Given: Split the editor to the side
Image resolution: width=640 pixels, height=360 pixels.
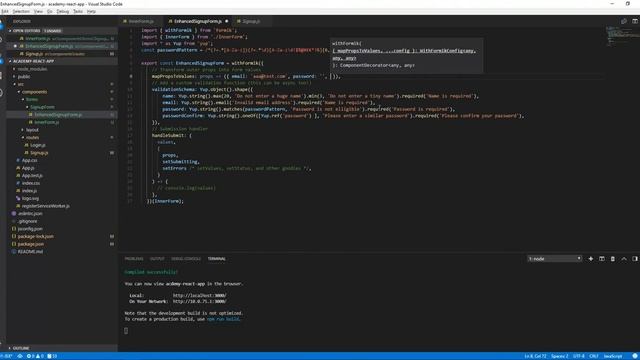Looking at the screenshot, I should tap(635, 21).
